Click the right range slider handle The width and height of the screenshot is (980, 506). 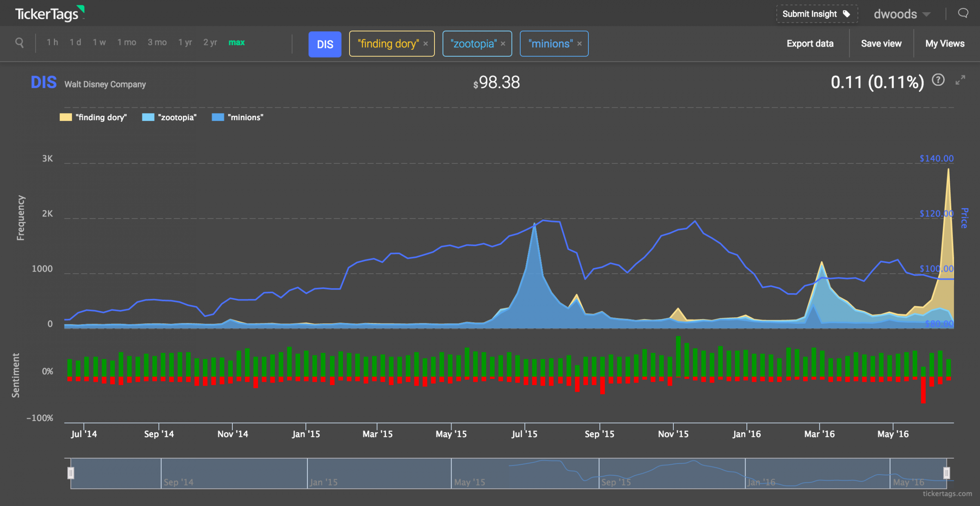pos(947,473)
